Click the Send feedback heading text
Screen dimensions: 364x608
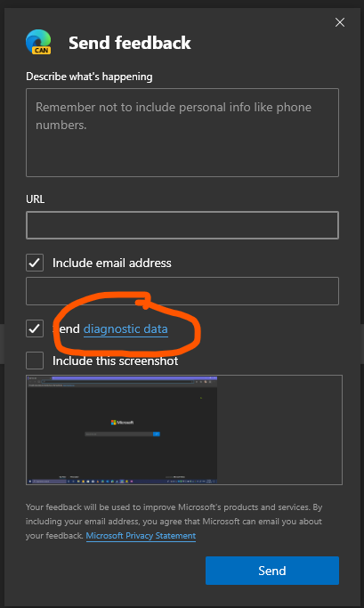[130, 43]
